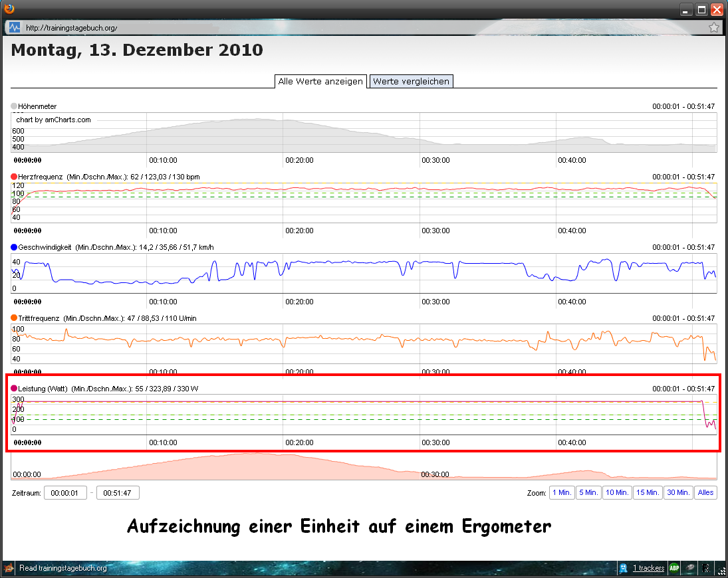Click the Alles zoom button
The image size is (728, 578).
click(705, 492)
